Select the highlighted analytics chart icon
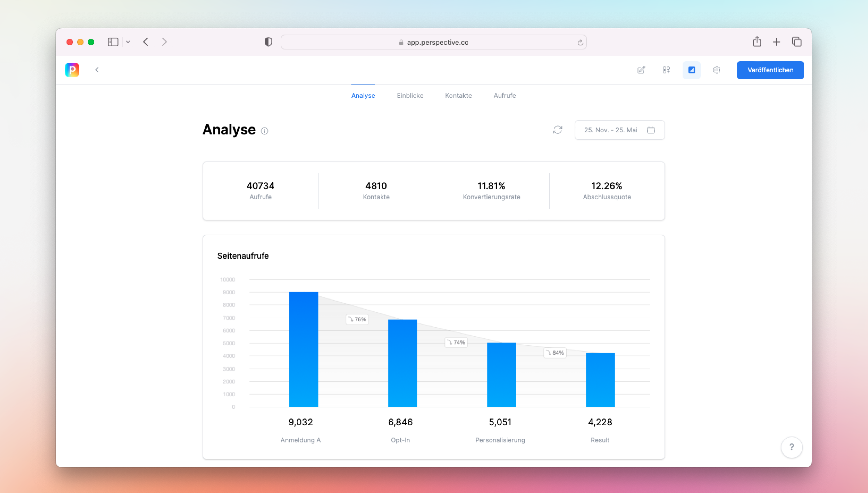The image size is (868, 493). point(692,70)
